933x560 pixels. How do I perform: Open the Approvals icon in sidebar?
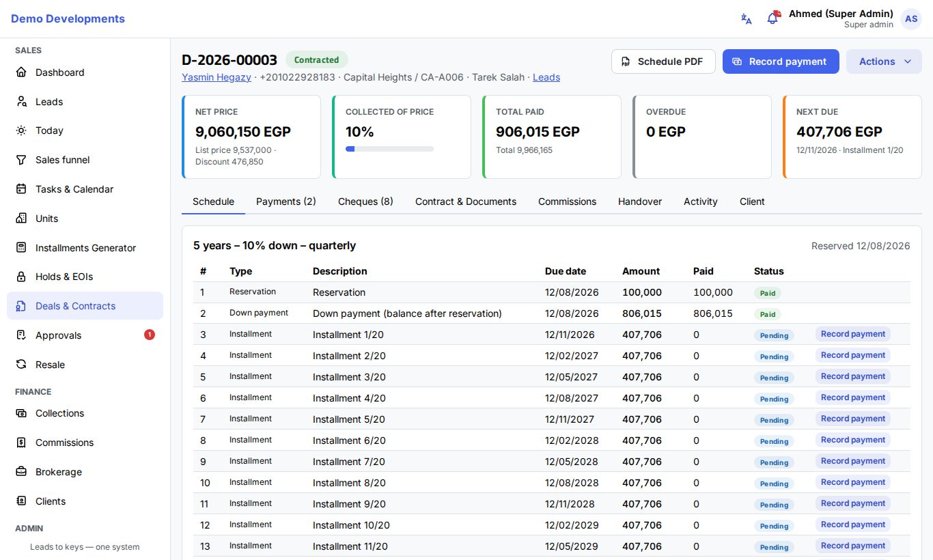point(21,335)
